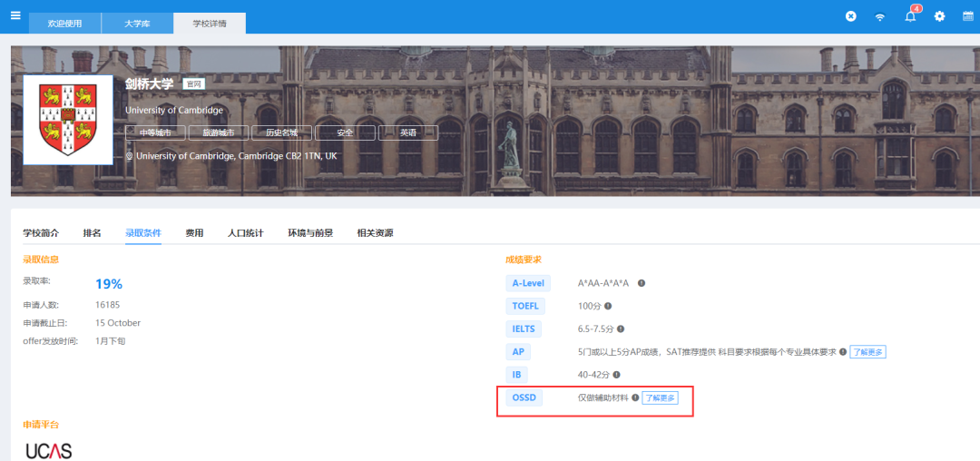The height and width of the screenshot is (461, 980).
Task: Click info icon in the OSSD row
Action: tap(635, 397)
